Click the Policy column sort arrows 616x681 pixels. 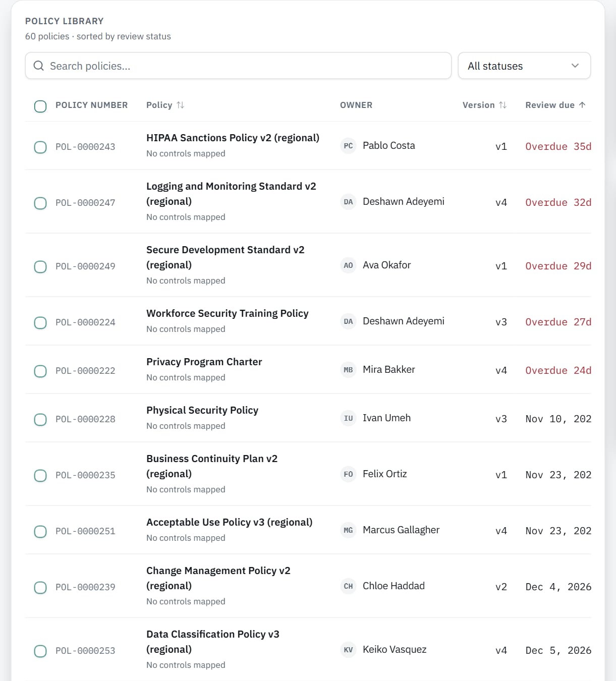coord(180,105)
